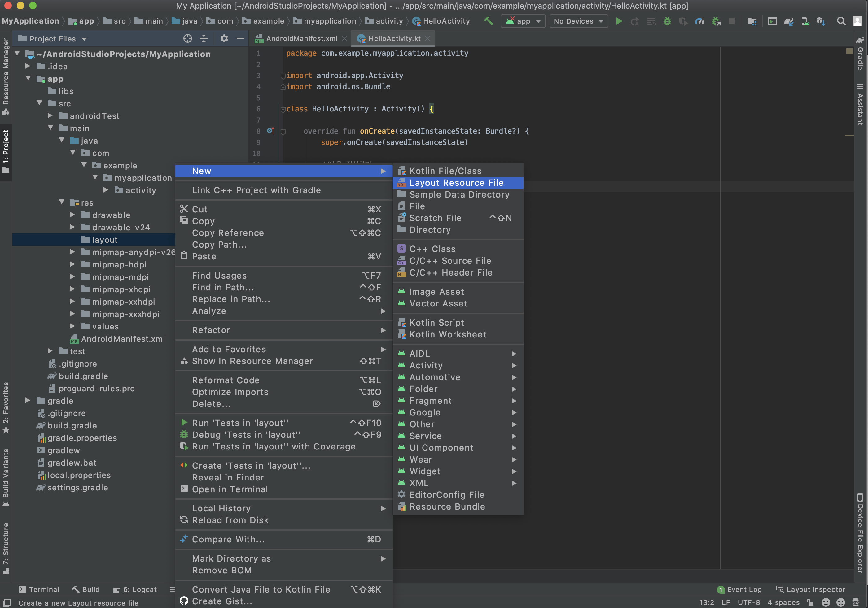The image size is (868, 608).
Task: Select Layout Resource File menu item
Action: [456, 183]
